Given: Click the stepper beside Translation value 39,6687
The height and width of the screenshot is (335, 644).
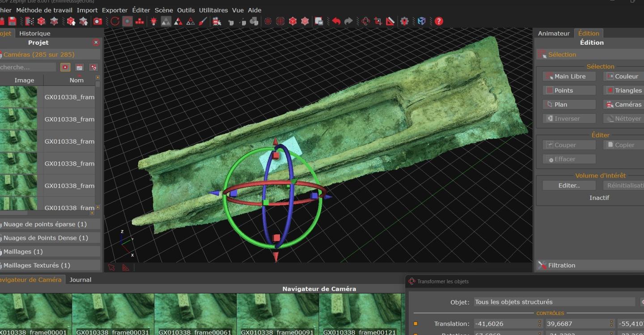Looking at the screenshot, I should [611, 324].
